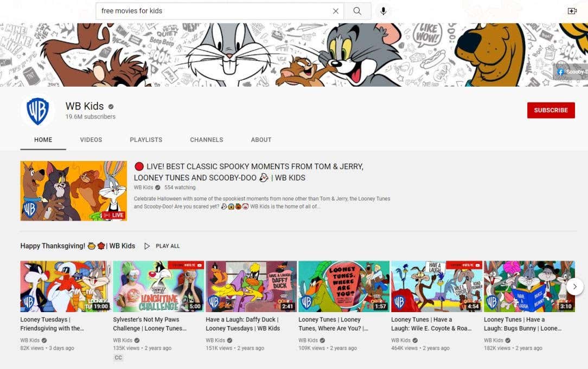The image size is (588, 369).
Task: Click the WB Kids channel avatar logo
Action: (x=38, y=111)
